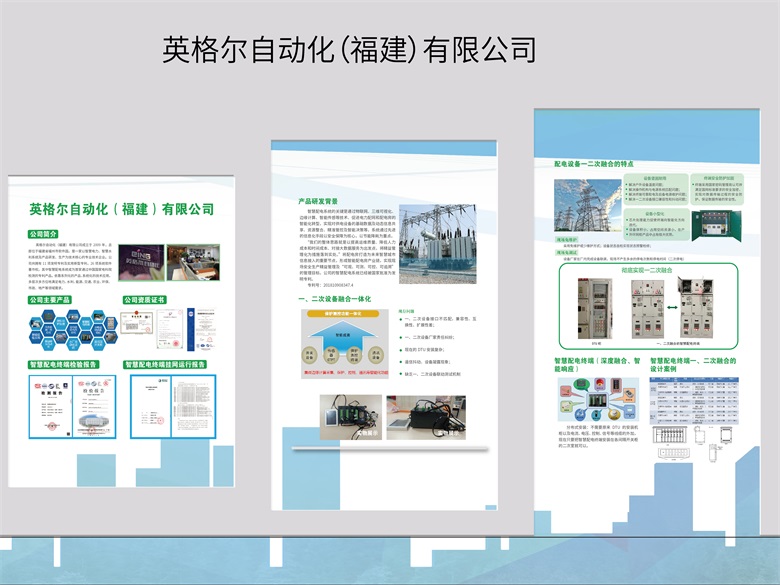Viewport: 780px width, 585px height.
Task: Click the green company title on left poster
Action: coord(121,209)
